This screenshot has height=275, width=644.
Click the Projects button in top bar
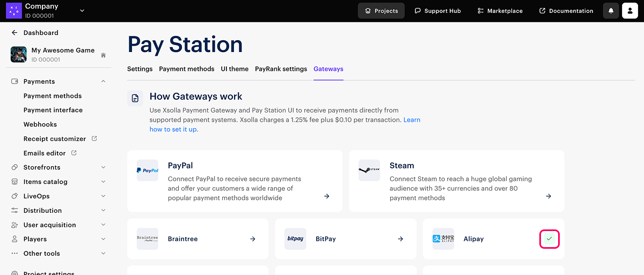tap(381, 11)
